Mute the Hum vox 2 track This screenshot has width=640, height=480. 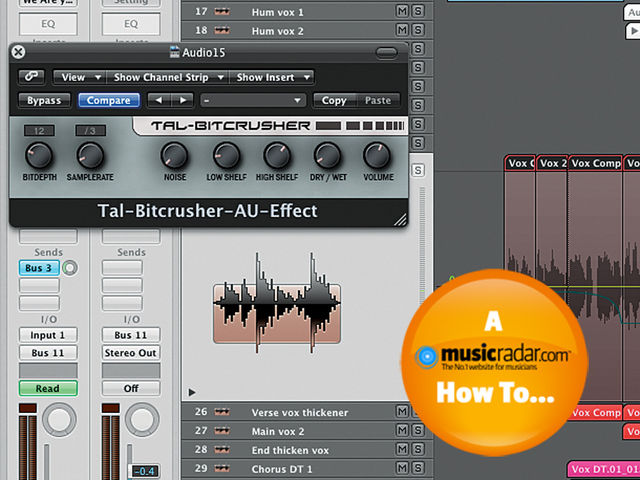coord(402,30)
